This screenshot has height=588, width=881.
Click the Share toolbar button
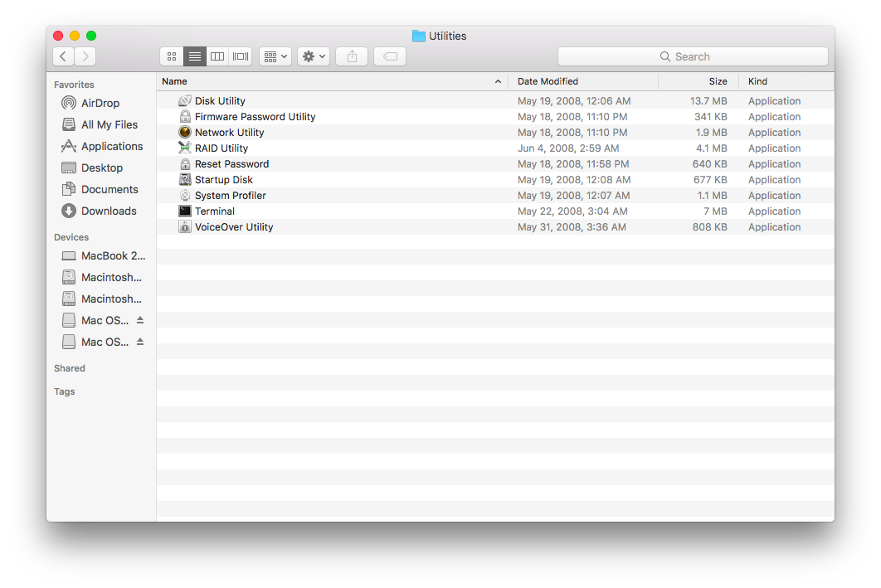[x=352, y=56]
